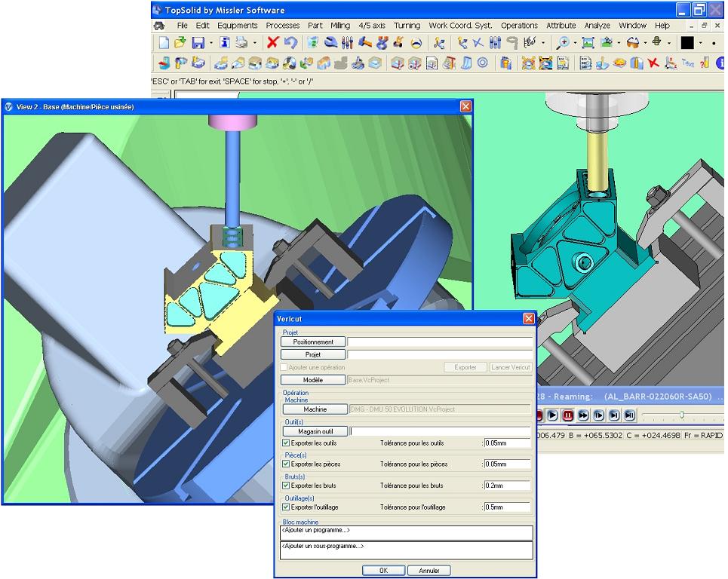This screenshot has height=579, width=728.
Task: Open the dropdown arrow next to sunglasses icon
Action: click(645, 43)
